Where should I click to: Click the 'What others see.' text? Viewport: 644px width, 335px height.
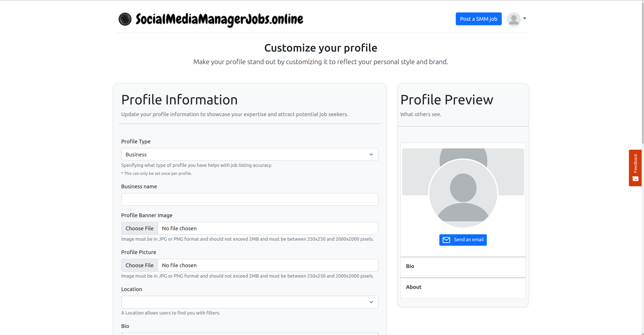(x=421, y=114)
